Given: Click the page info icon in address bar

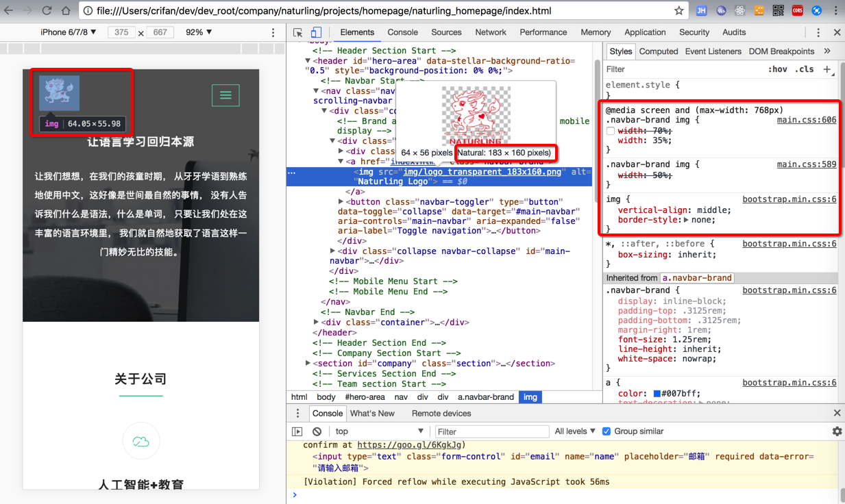Looking at the screenshot, I should [88, 10].
